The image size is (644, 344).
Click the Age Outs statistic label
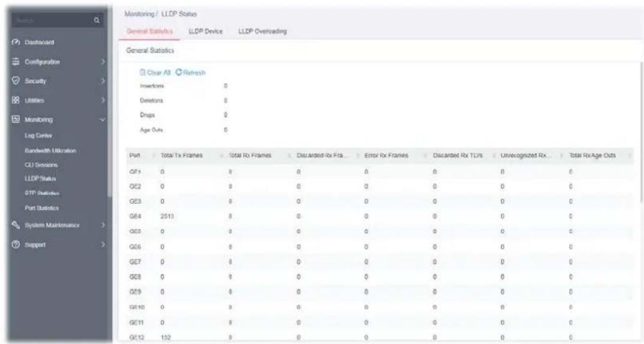coord(152,130)
